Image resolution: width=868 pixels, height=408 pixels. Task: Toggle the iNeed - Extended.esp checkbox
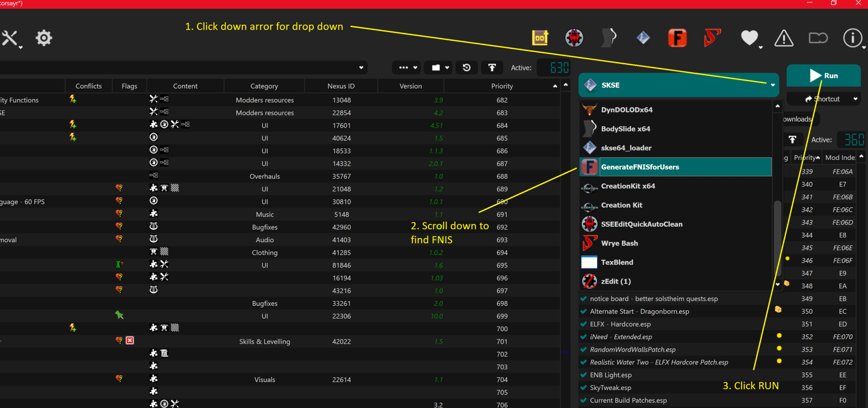(584, 337)
